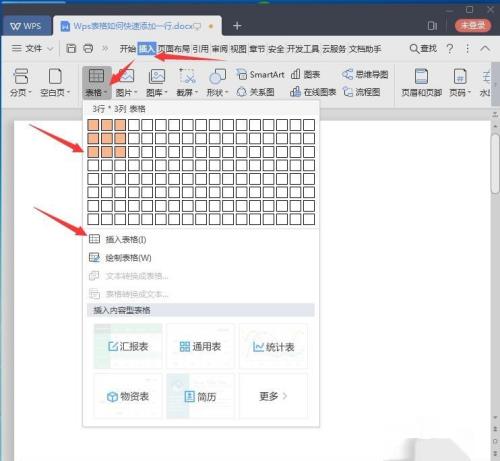Open the 图片 picture tool
The image size is (500, 461).
(x=126, y=82)
